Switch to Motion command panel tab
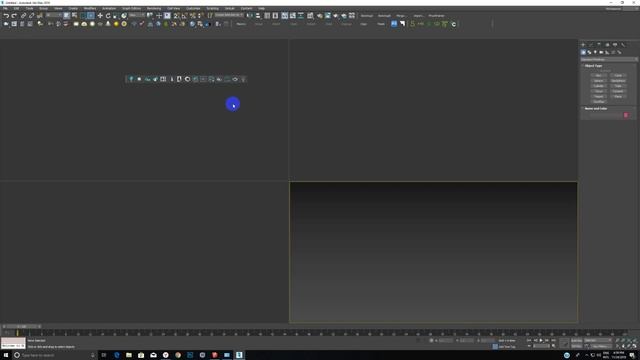The height and width of the screenshot is (360, 640). [607, 44]
